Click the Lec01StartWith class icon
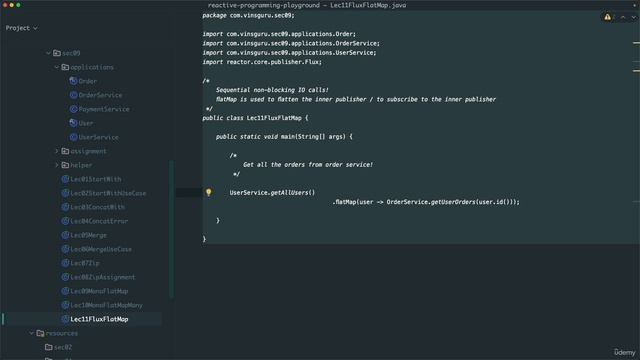Screen dimensions: 640x360 65,179
